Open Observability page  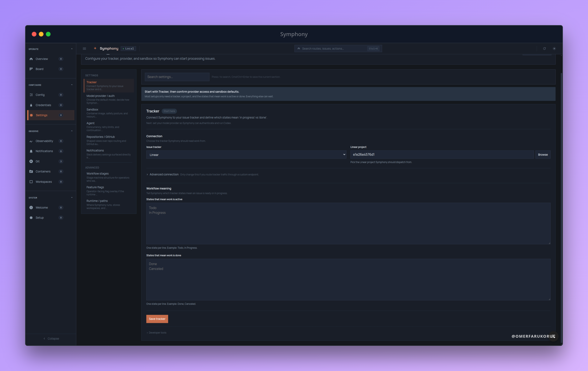[51, 141]
